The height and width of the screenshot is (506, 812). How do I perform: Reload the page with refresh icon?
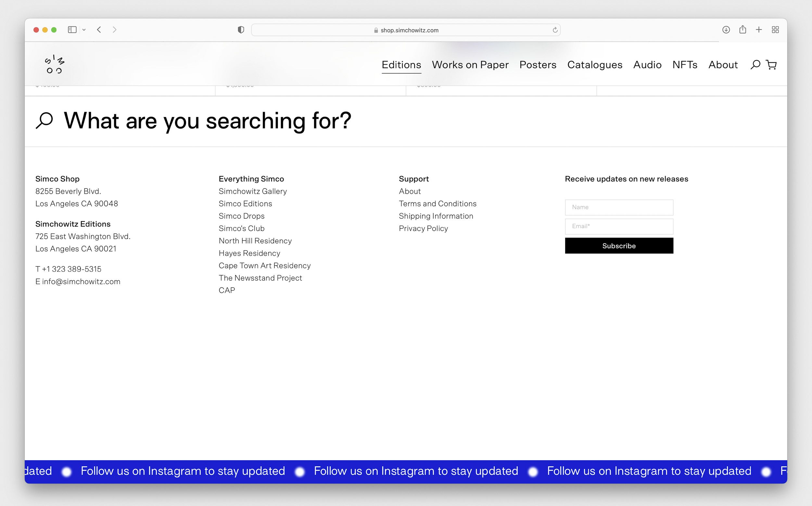[555, 30]
